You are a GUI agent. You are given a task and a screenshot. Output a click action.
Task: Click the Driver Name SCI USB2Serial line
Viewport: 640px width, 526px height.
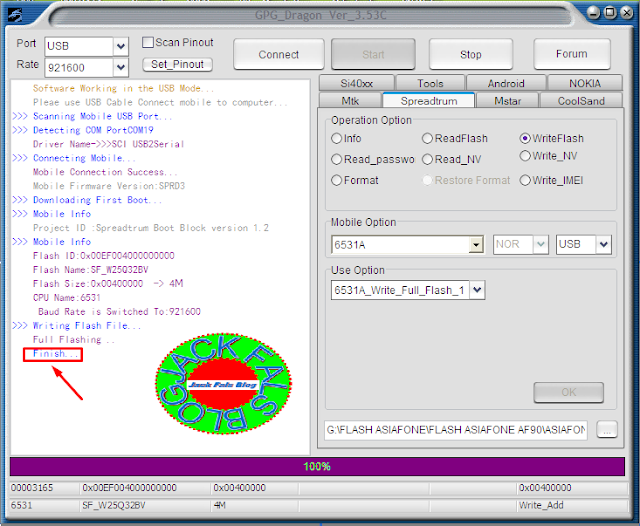point(109,144)
